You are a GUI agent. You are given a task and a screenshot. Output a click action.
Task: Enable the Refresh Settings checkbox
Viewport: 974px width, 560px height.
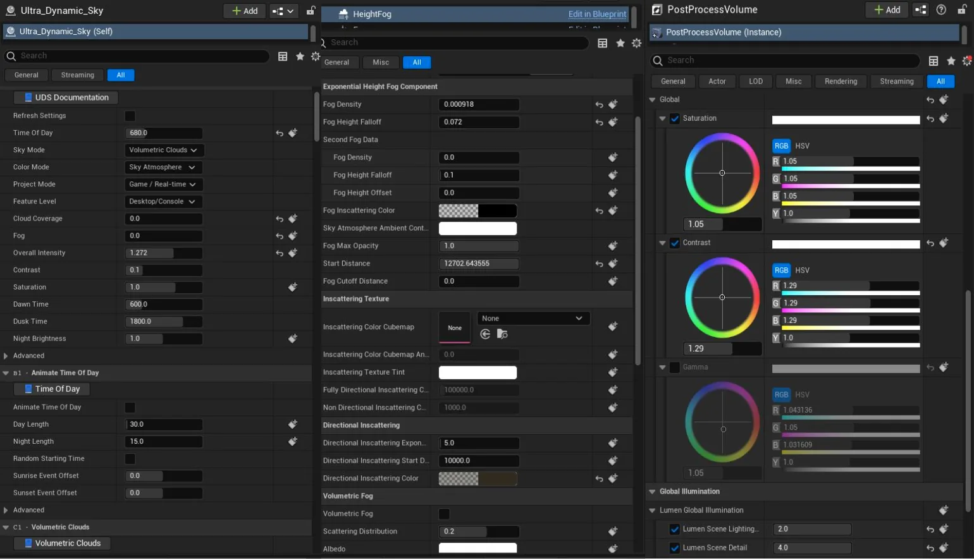pyautogui.click(x=130, y=116)
